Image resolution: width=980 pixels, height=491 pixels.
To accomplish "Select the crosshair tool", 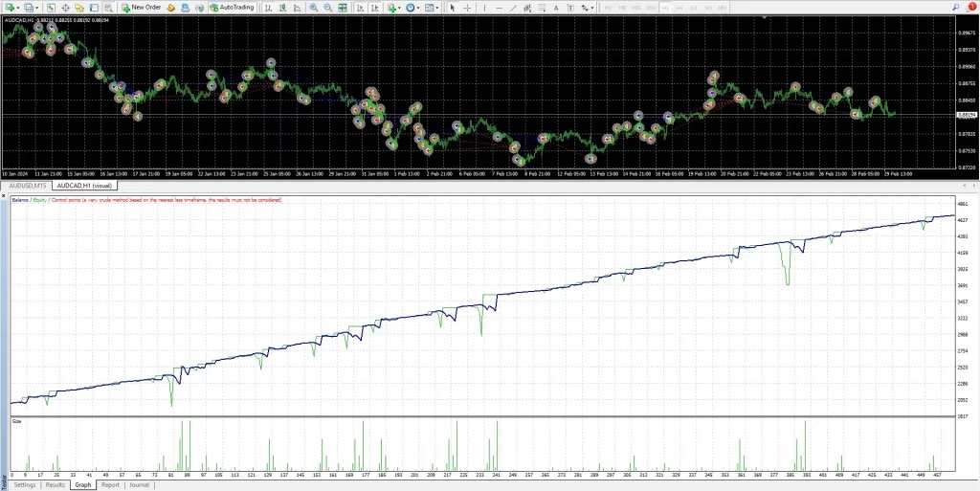I will pos(466,7).
